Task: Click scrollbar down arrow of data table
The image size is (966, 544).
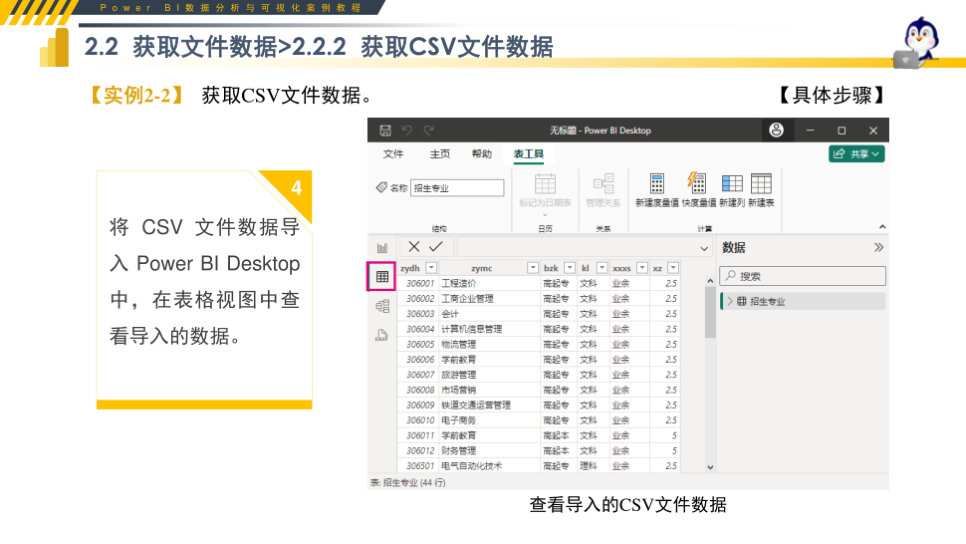Action: [710, 467]
